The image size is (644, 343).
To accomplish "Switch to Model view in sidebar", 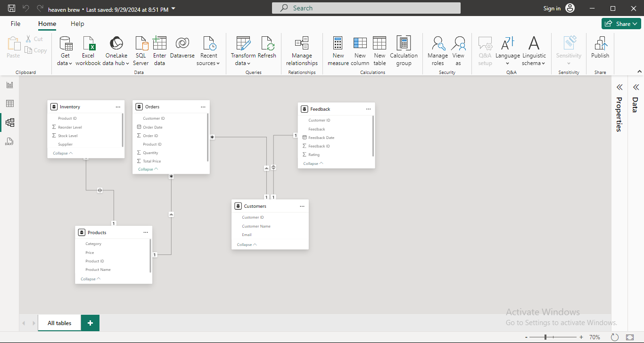I will pyautogui.click(x=9, y=122).
